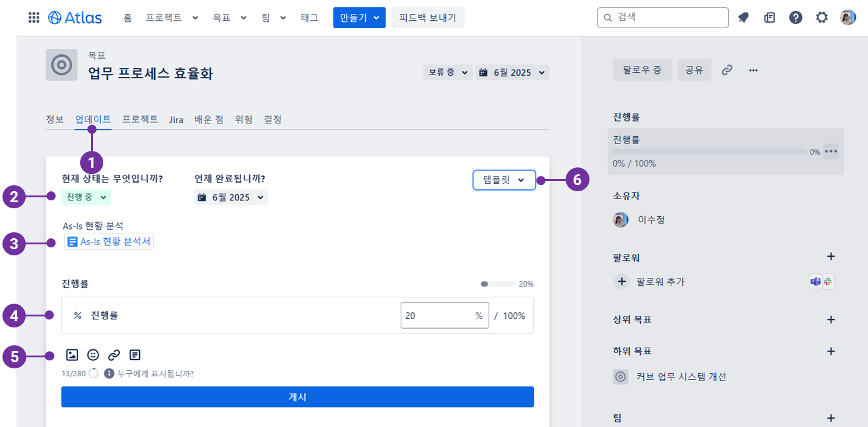Screen dimensions: 868x427
Task: Click the insert image icon in editor
Action: pyautogui.click(x=72, y=355)
